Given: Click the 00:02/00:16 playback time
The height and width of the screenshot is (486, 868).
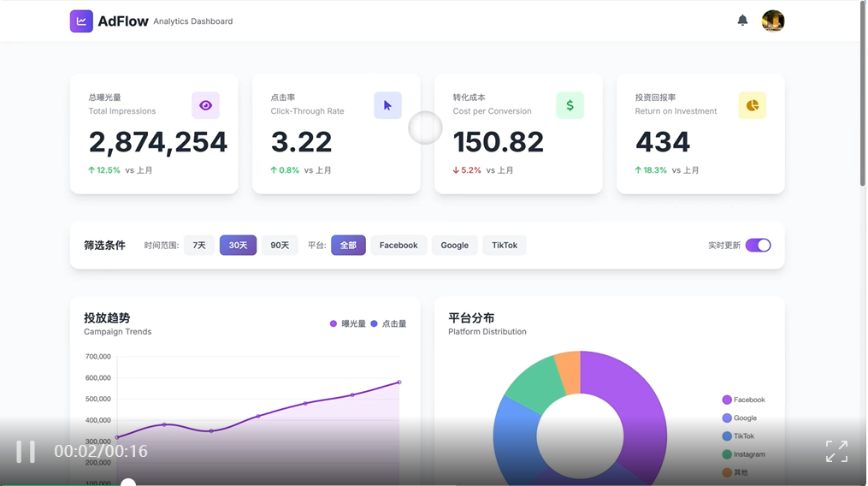Looking at the screenshot, I should pos(101,451).
